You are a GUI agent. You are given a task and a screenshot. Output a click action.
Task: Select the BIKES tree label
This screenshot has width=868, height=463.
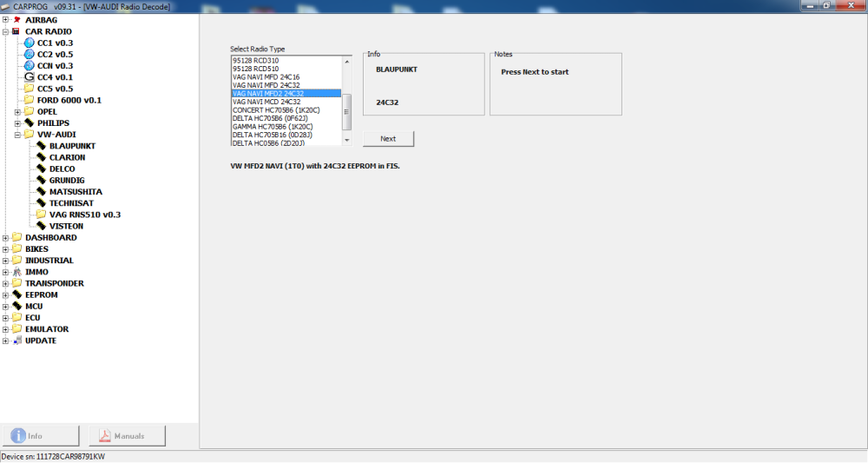point(36,248)
